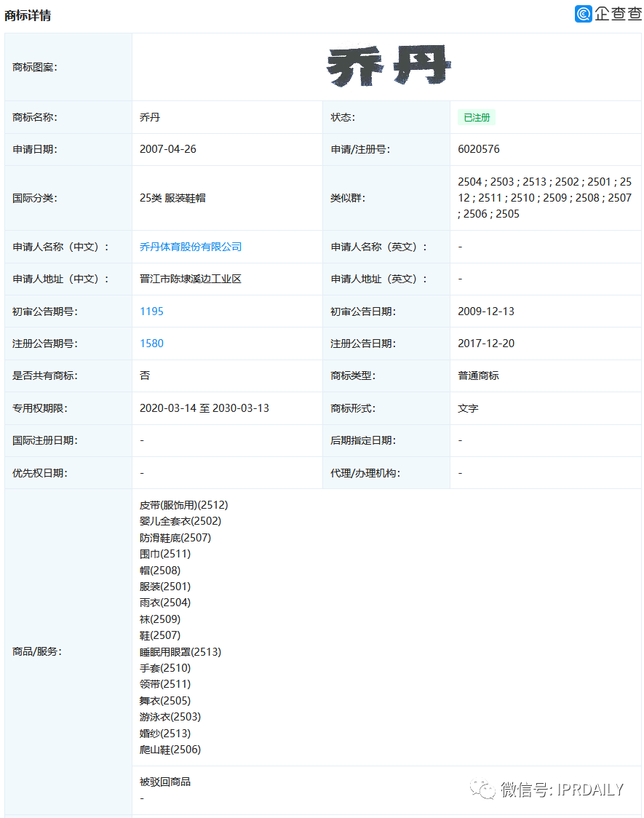
Task: Select the 优先权日期 label
Action: tap(39, 473)
